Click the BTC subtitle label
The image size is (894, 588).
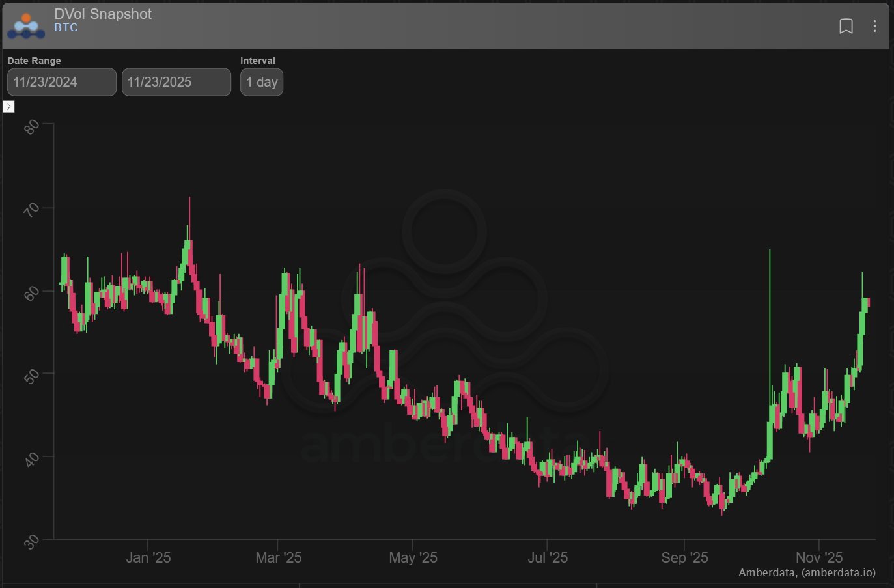[x=66, y=27]
